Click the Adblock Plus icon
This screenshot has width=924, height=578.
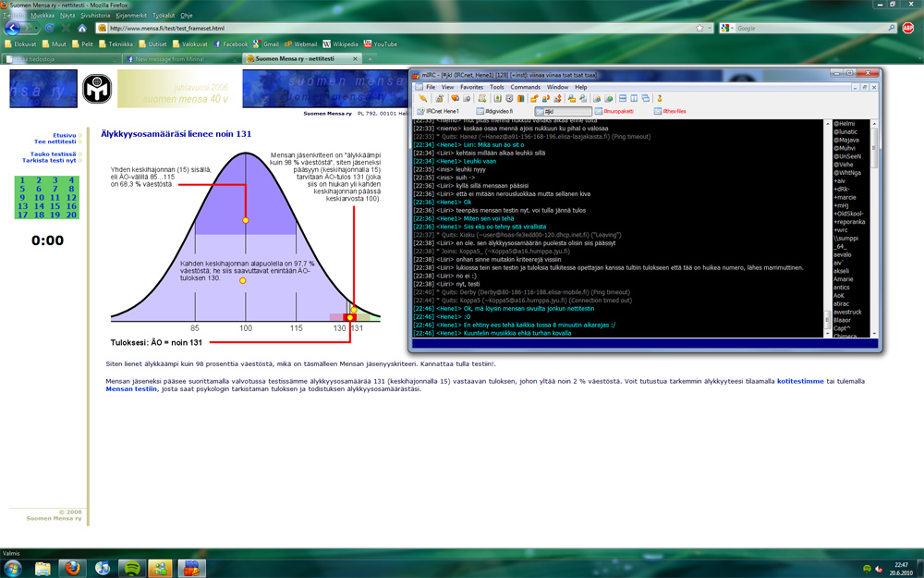pos(908,28)
